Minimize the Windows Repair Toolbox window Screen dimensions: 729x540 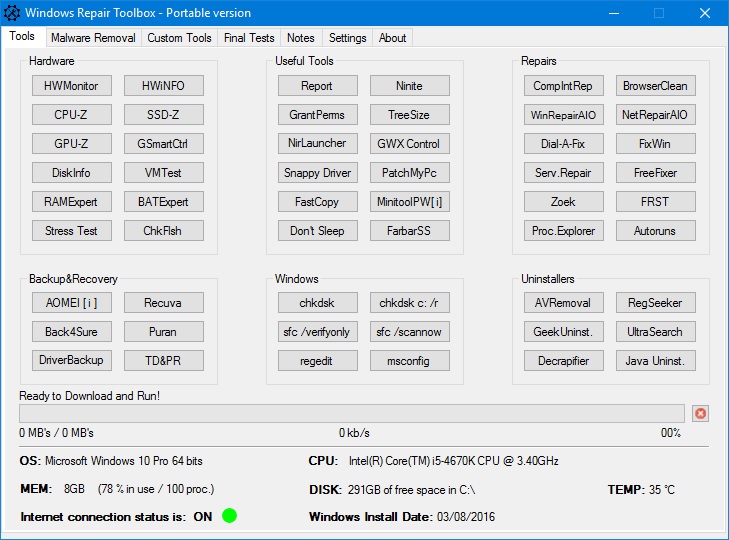(613, 13)
